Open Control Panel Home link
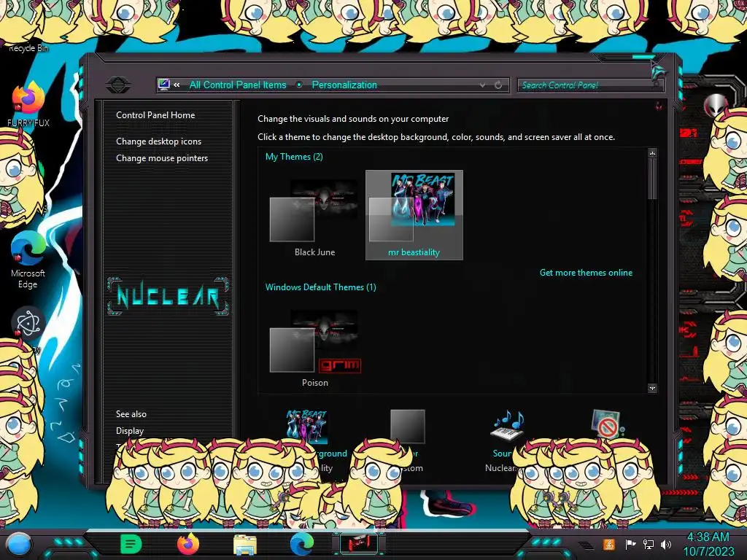This screenshot has height=560, width=747. (x=155, y=114)
